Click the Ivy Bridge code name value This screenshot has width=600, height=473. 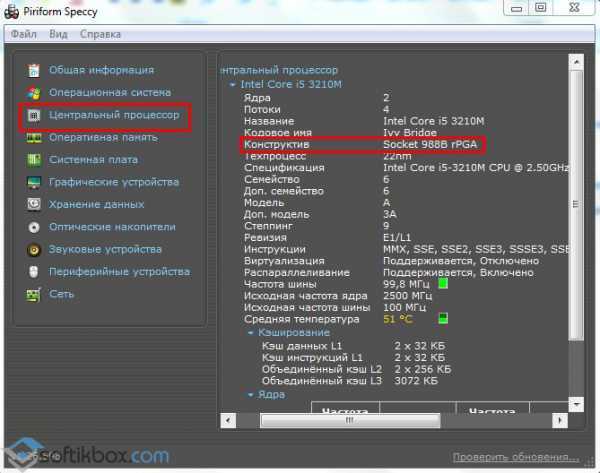point(410,133)
